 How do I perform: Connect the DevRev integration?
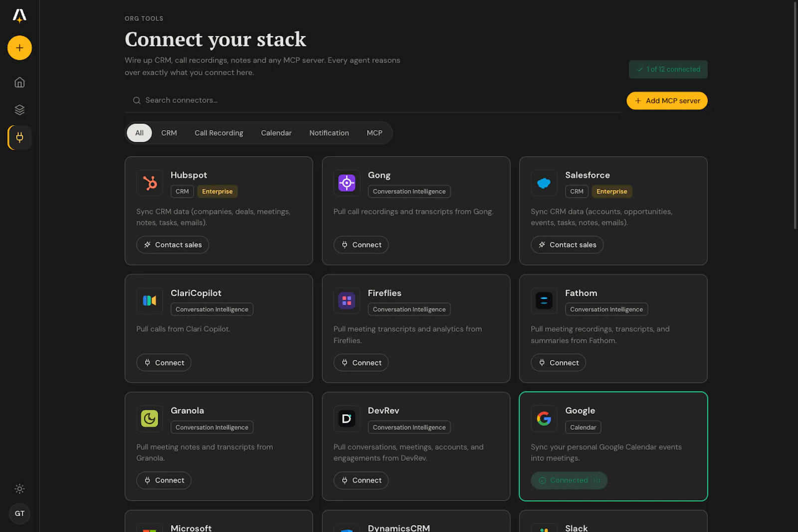coord(361,481)
